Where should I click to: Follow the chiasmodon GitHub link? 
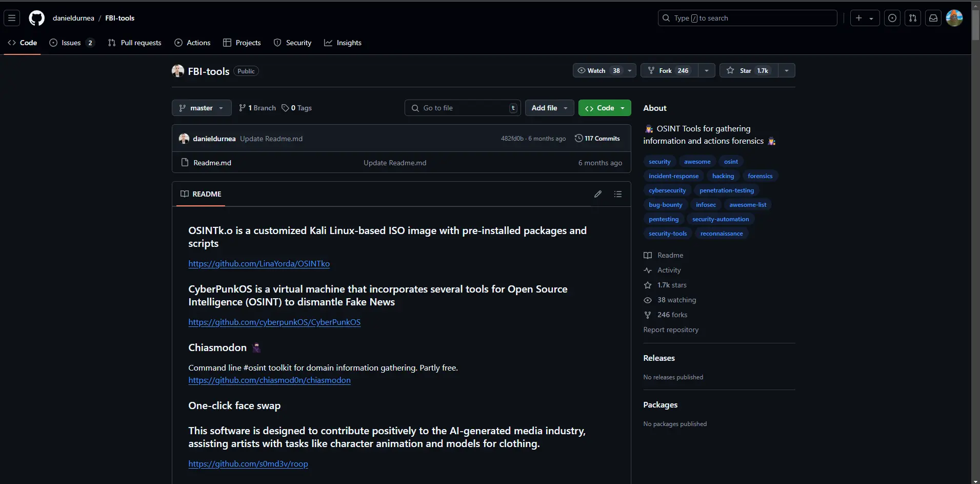point(269,380)
